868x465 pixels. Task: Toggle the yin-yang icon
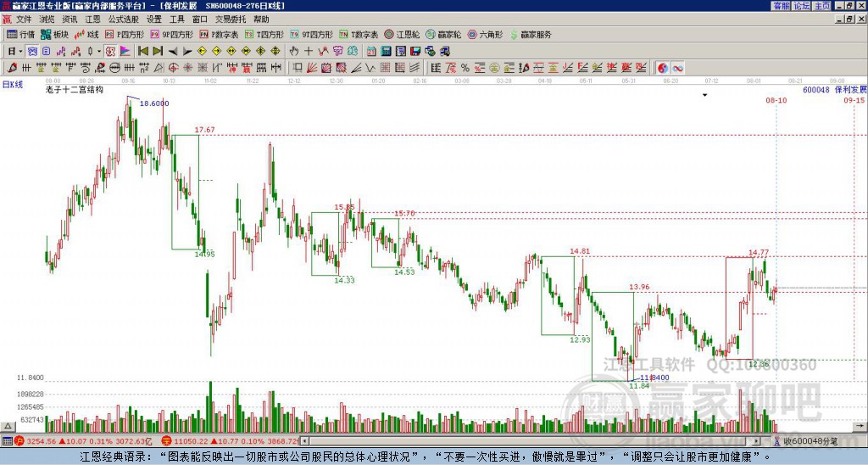click(663, 68)
